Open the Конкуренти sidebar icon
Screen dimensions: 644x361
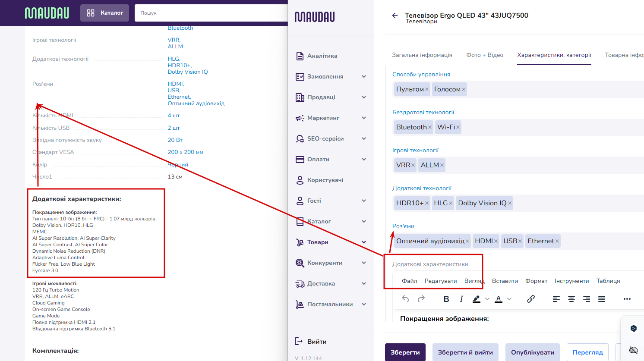tap(300, 263)
